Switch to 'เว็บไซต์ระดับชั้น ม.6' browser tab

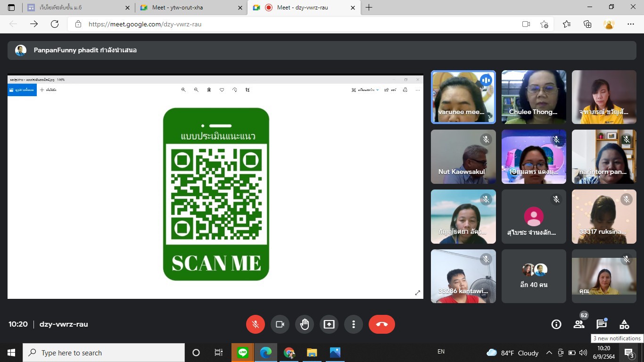point(78,8)
